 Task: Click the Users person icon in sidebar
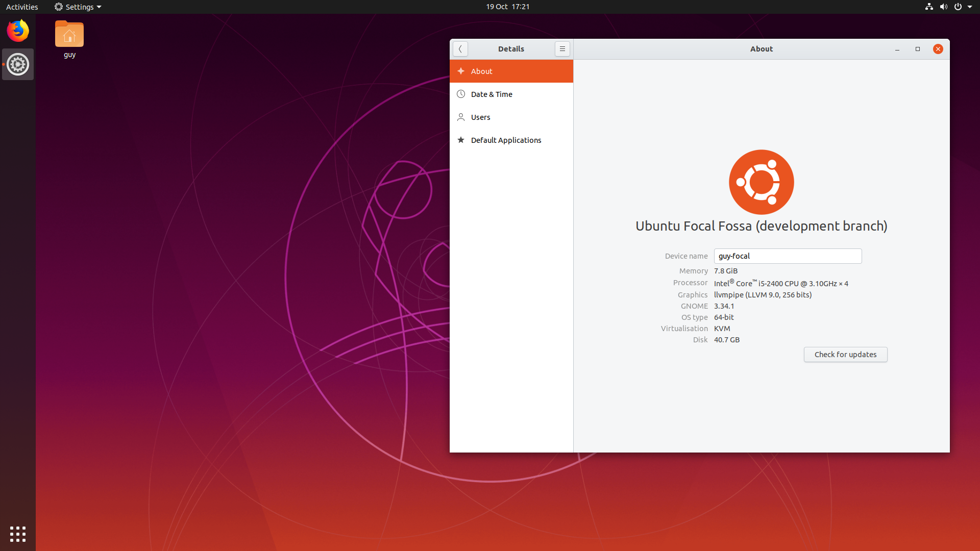461,117
